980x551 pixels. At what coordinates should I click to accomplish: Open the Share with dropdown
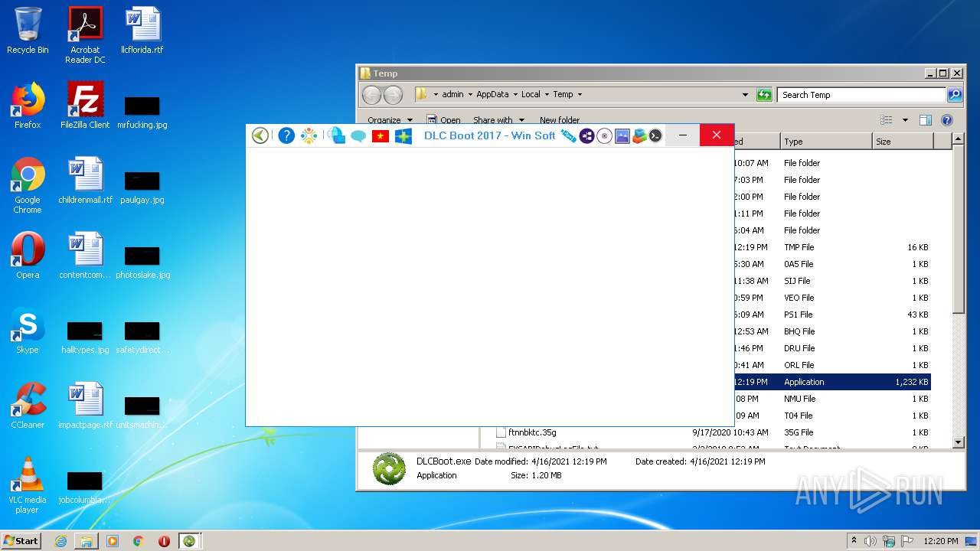point(498,120)
